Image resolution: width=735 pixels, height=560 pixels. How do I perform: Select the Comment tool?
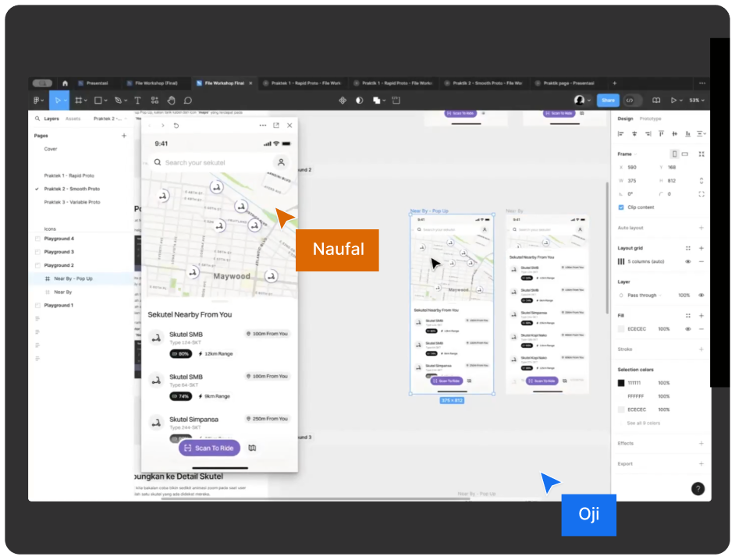[188, 101]
